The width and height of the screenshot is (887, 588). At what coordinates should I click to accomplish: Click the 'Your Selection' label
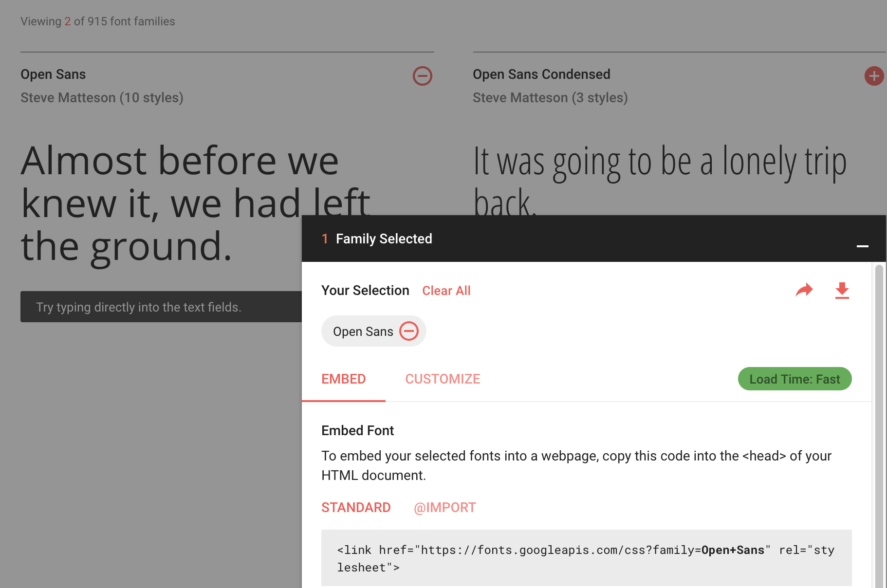tap(365, 291)
